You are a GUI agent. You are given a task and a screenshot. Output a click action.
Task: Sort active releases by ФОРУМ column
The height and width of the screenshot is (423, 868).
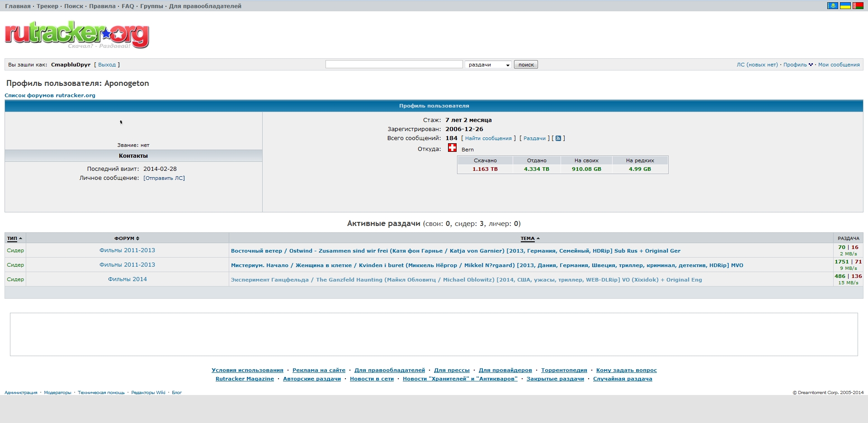point(127,238)
